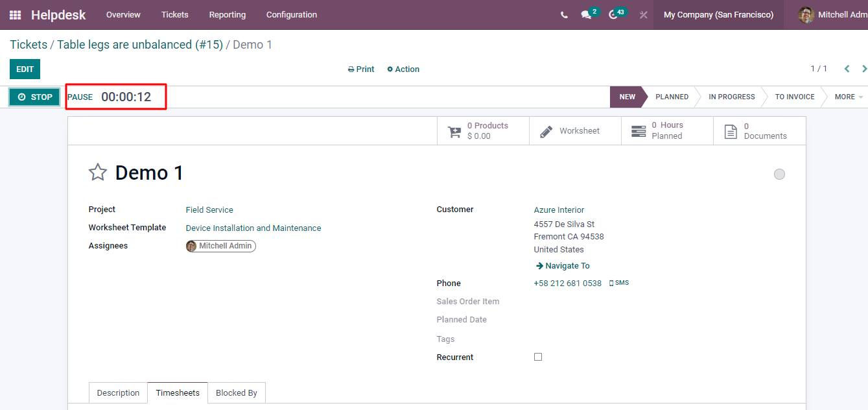Go to next record arrow
The width and height of the screenshot is (868, 410).
click(864, 69)
